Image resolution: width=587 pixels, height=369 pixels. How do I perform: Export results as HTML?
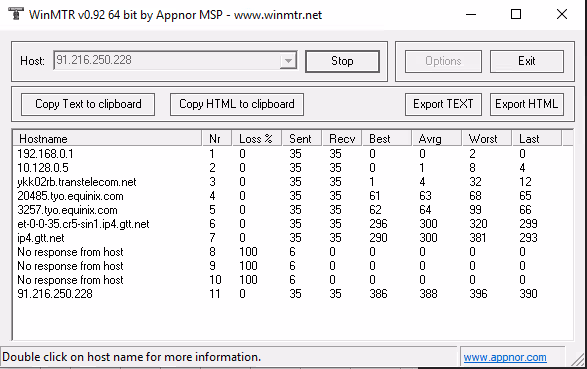pos(526,104)
